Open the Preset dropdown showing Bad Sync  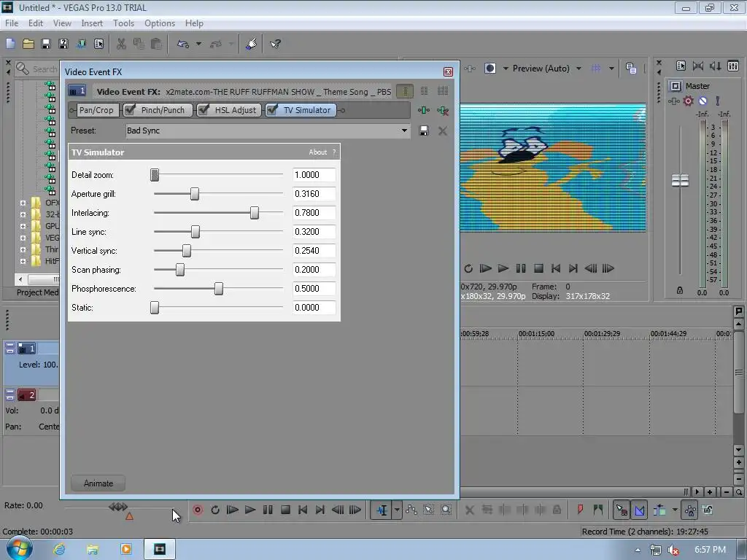(268, 131)
